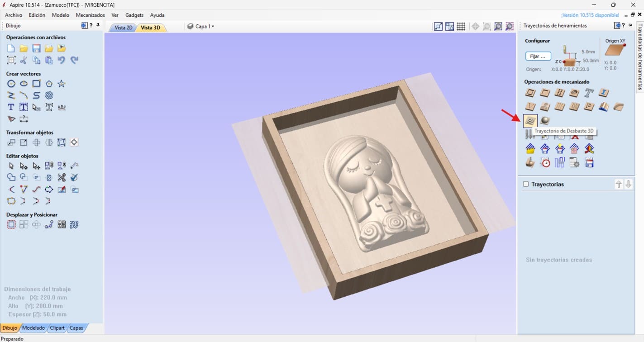This screenshot has width=644, height=342.
Task: Open the Modelo menu
Action: [61, 15]
